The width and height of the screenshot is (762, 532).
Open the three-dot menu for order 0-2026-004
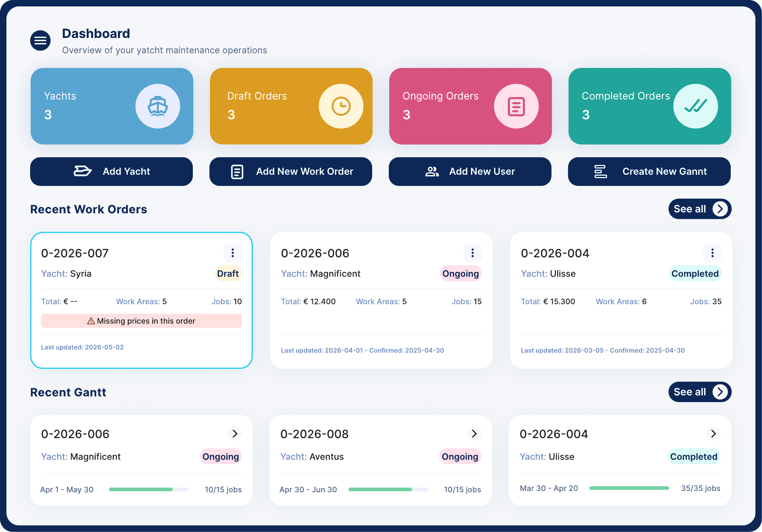click(712, 253)
